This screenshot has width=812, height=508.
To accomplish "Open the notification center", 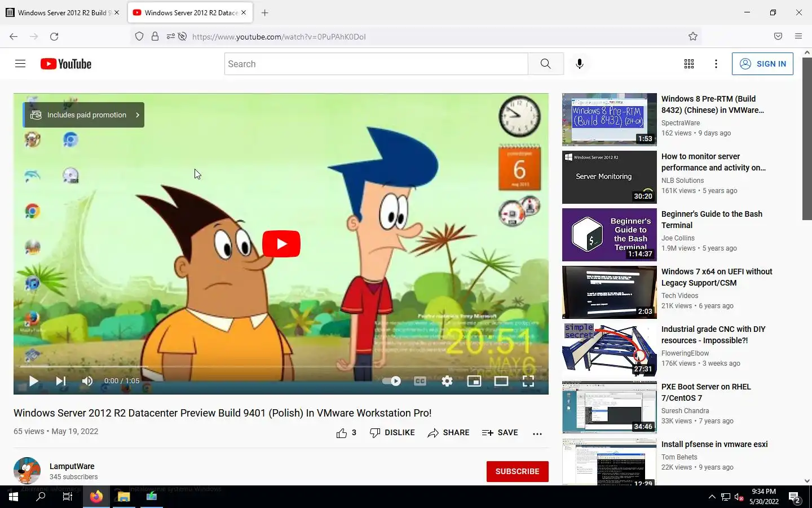I will pos(795,497).
